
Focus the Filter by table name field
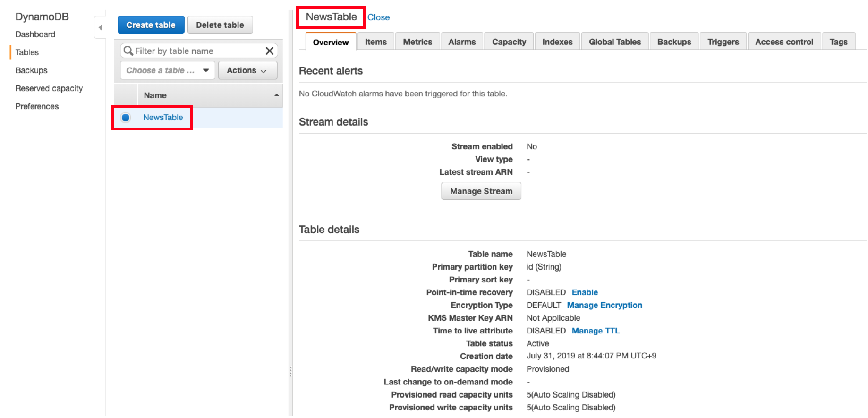(x=198, y=51)
